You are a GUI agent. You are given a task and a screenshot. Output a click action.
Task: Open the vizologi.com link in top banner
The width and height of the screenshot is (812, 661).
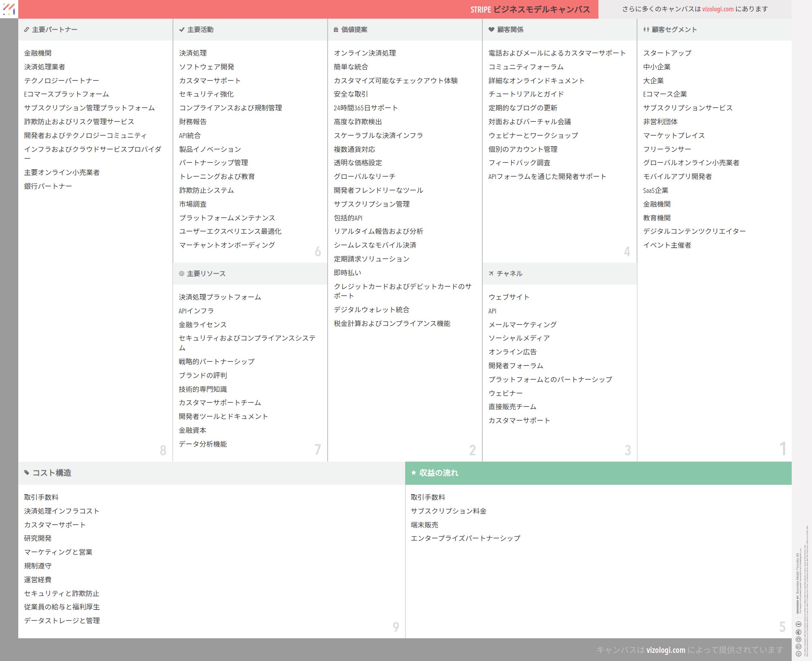pos(718,9)
